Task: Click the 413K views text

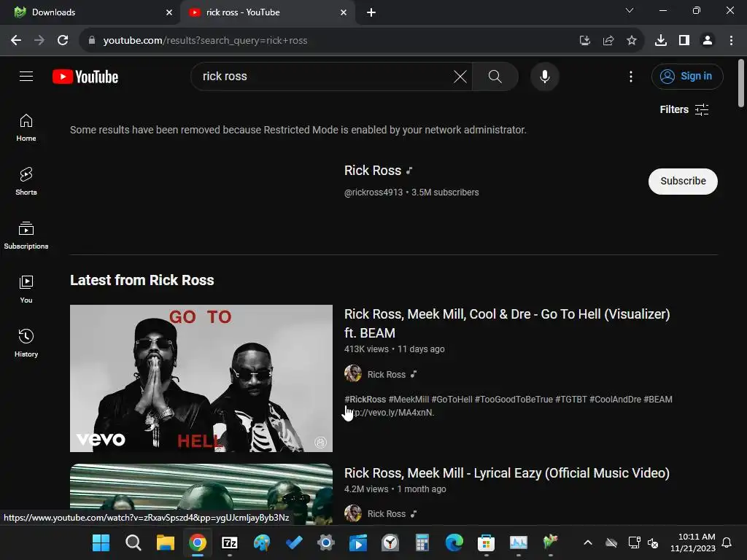Action: tap(366, 349)
